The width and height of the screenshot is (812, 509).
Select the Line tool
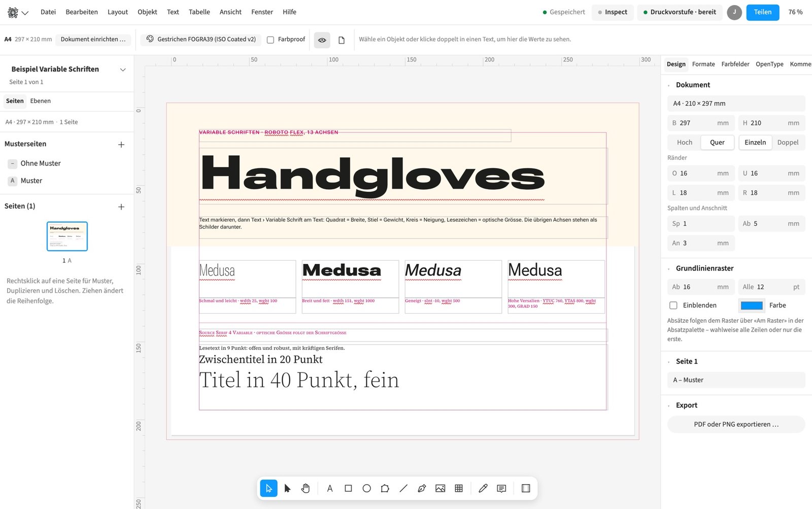point(403,488)
